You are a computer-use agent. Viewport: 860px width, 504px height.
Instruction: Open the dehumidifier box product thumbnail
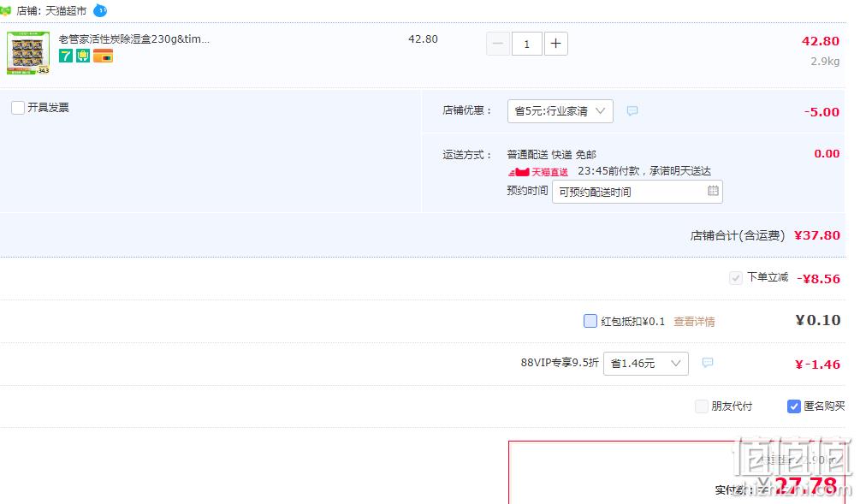(28, 53)
